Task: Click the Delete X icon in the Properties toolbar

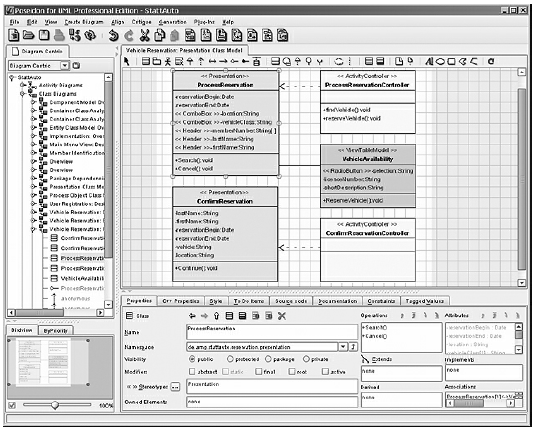Action: pos(282,316)
